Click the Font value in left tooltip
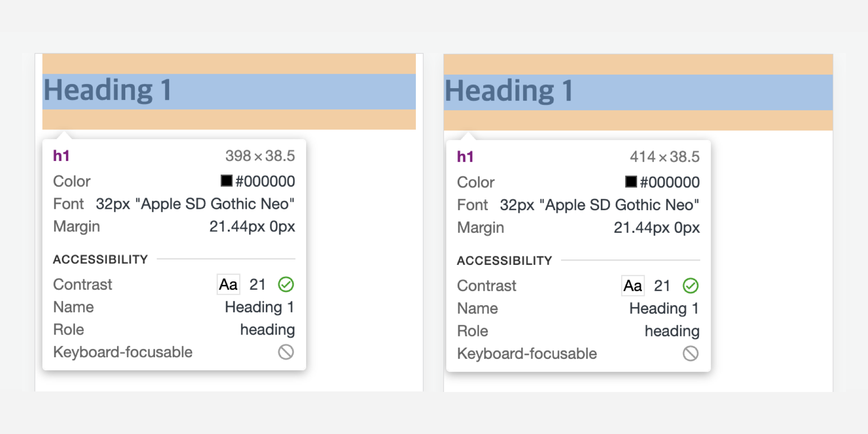The image size is (868, 434). 195,204
